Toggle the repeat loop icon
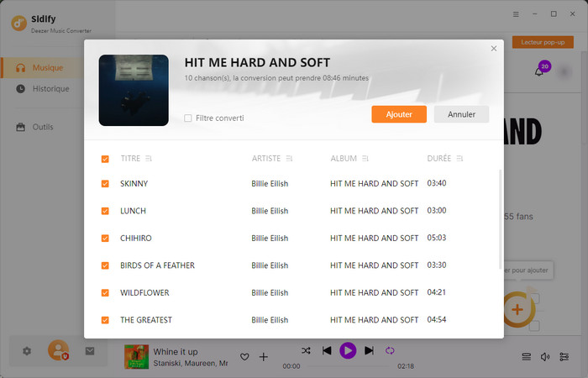 390,350
